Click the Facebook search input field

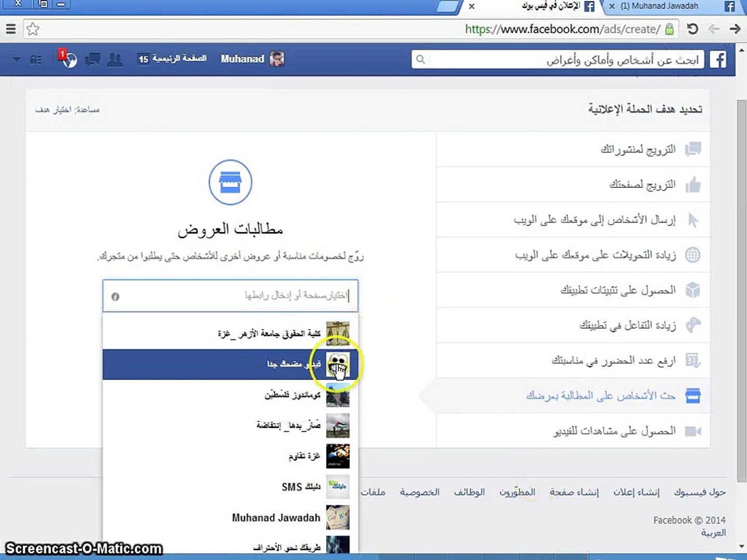point(558,60)
